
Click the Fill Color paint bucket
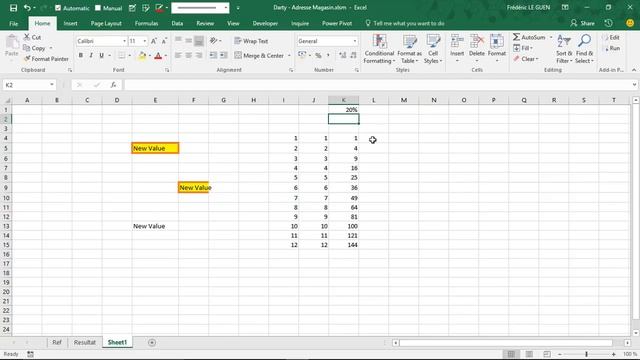click(x=142, y=56)
